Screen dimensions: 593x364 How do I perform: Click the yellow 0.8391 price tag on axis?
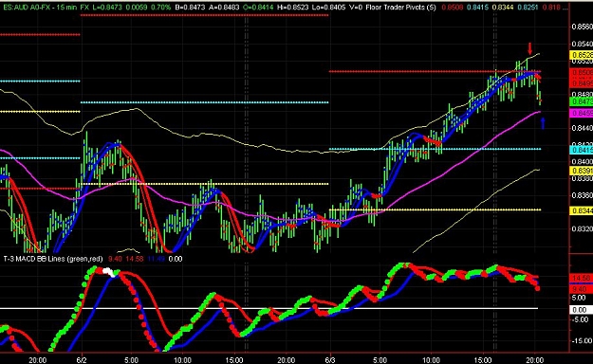coord(582,171)
